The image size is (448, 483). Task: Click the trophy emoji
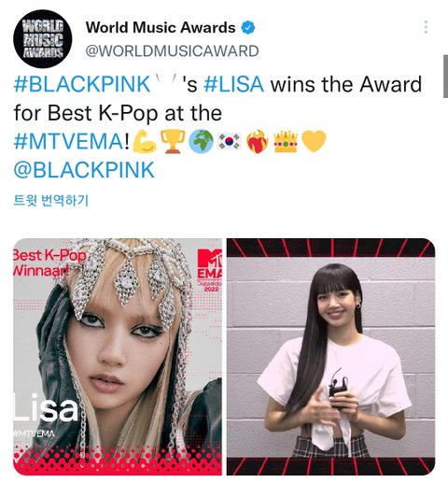click(173, 142)
